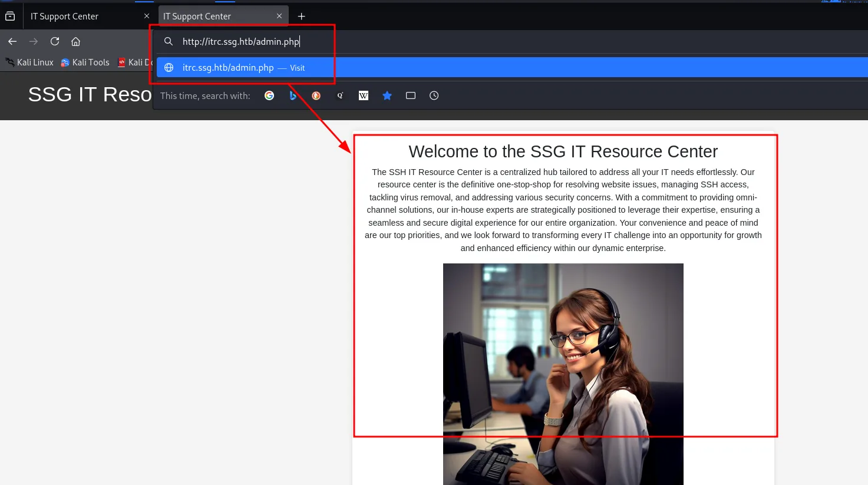The image size is (868, 485).
Task: Click the forward navigation arrow
Action: click(34, 41)
